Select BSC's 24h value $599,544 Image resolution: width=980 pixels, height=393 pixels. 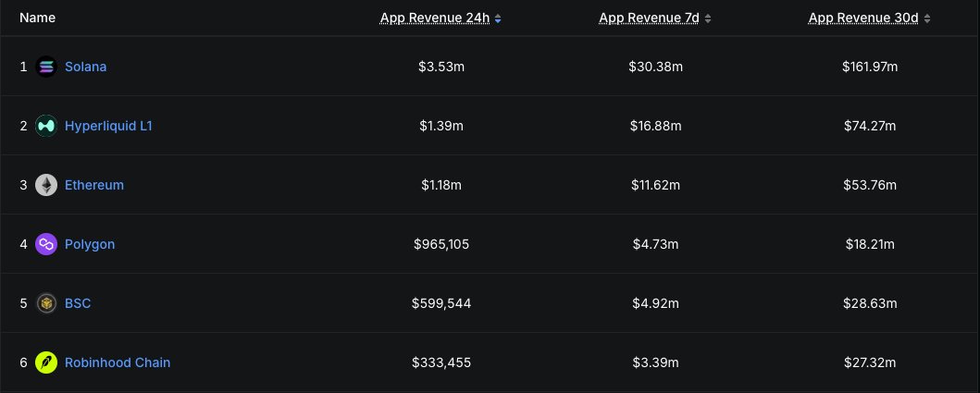click(x=441, y=303)
